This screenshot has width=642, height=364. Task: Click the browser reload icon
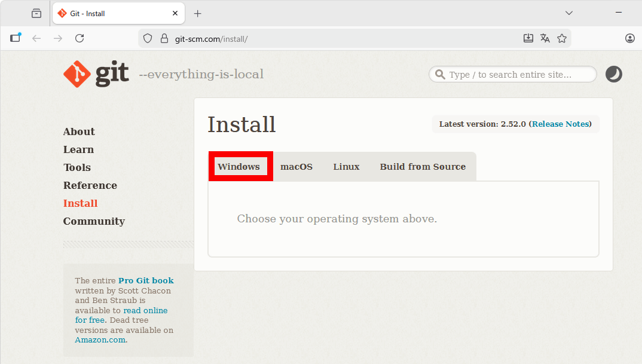80,38
